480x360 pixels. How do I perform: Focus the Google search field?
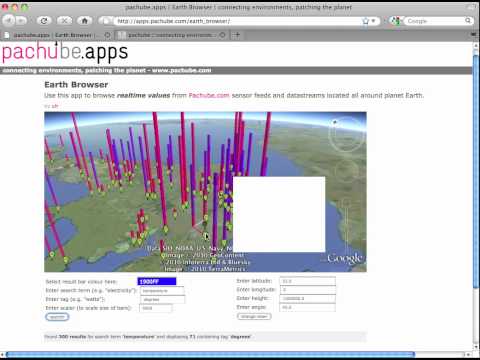click(433, 21)
